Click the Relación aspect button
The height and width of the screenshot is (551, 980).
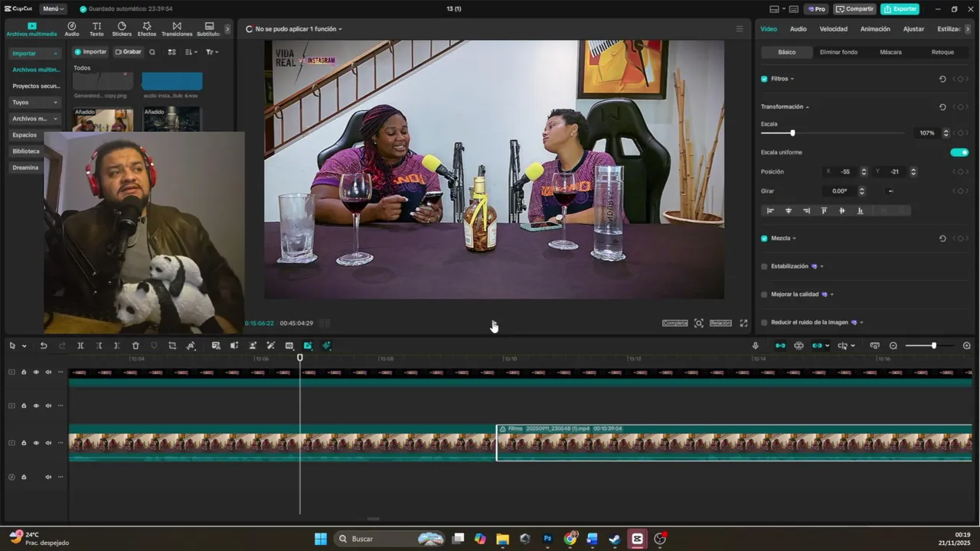(720, 323)
